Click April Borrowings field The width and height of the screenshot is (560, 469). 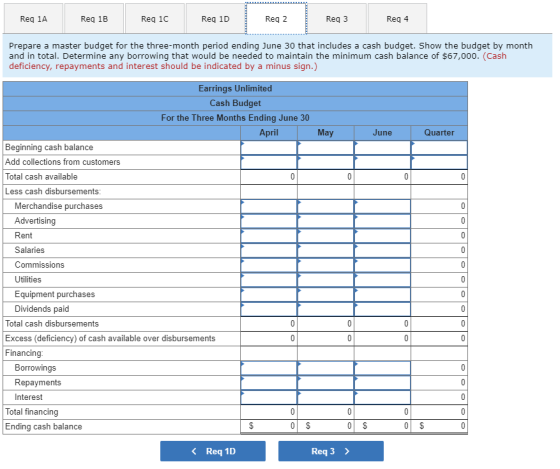tap(269, 368)
